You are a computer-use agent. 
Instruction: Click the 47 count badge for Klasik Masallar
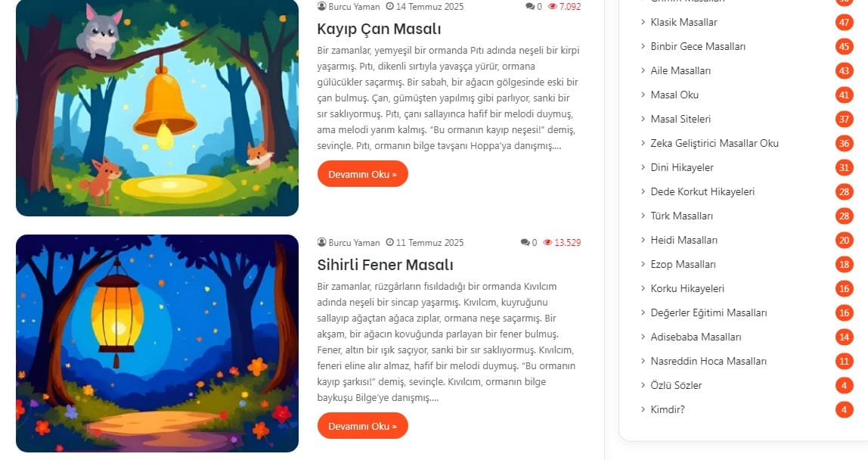844,22
